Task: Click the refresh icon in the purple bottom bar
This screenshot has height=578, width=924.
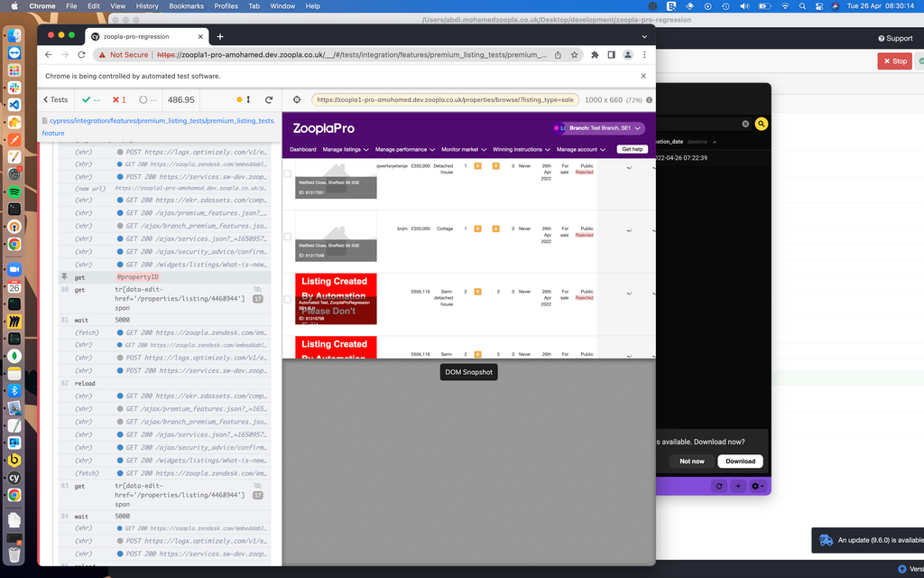Action: 719,486
